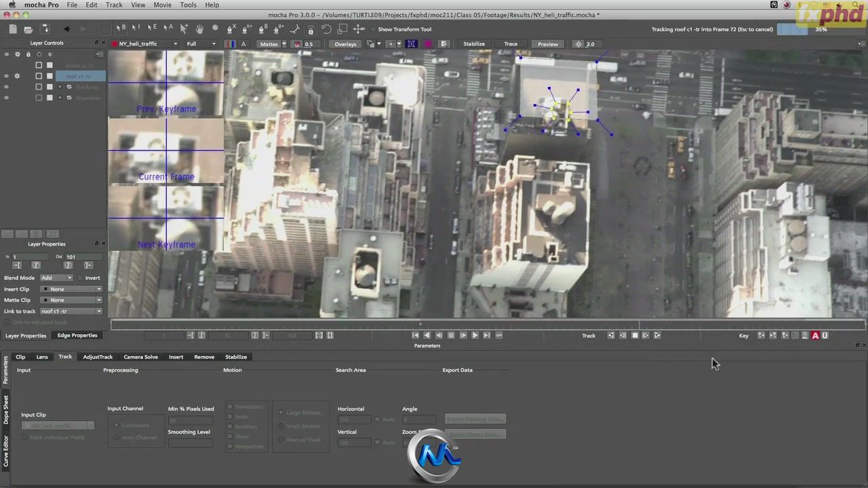The width and height of the screenshot is (868, 488).
Task: Switch to the AdjustTrack tab
Action: [x=98, y=357]
